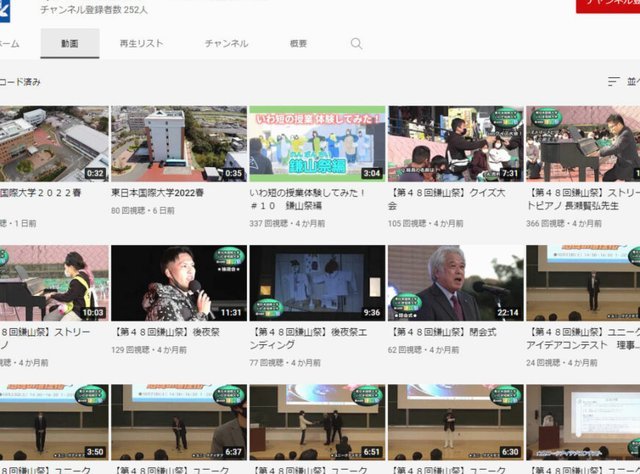Switch to the 動画 tab
The width and height of the screenshot is (640, 474).
70,43
